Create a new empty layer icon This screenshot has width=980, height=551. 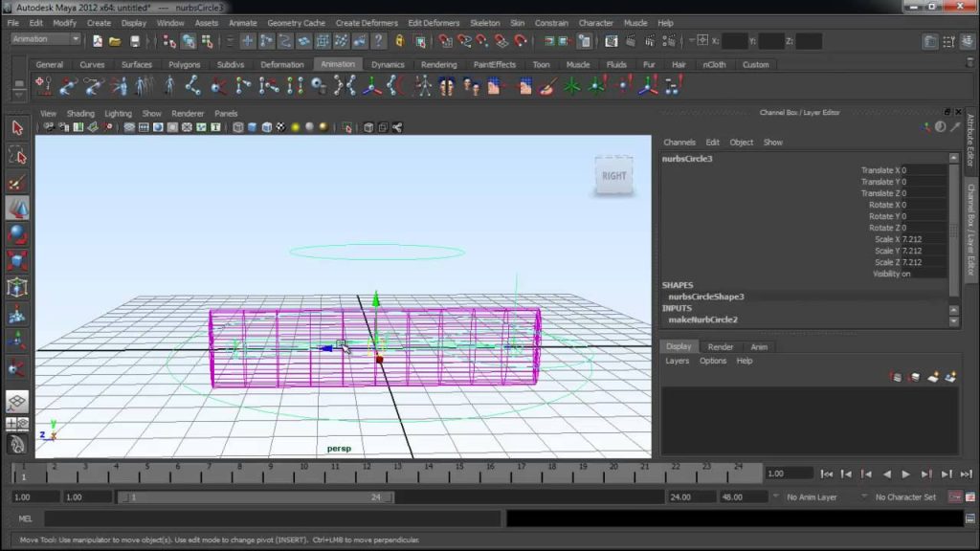point(932,377)
